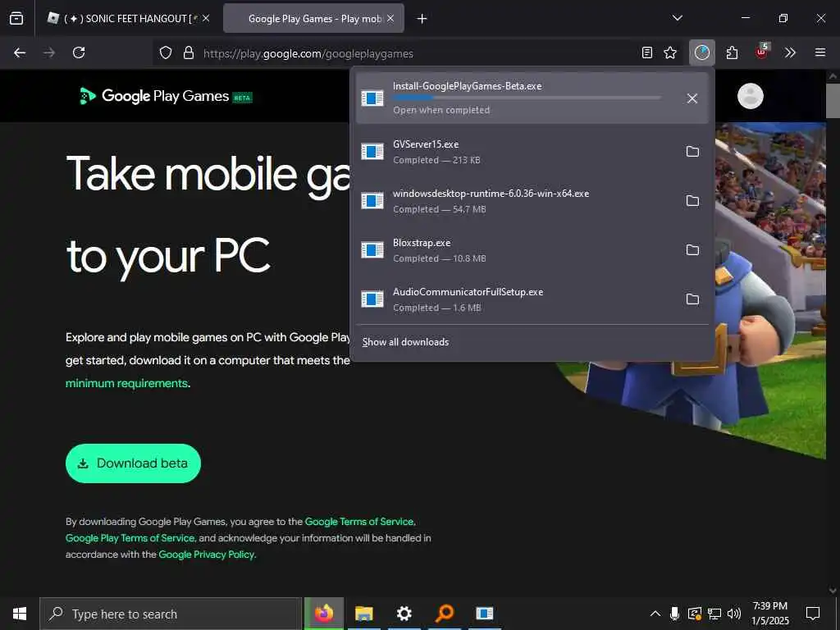The image size is (840, 630).
Task: Open the installer window icon in taskbar
Action: tap(484, 614)
